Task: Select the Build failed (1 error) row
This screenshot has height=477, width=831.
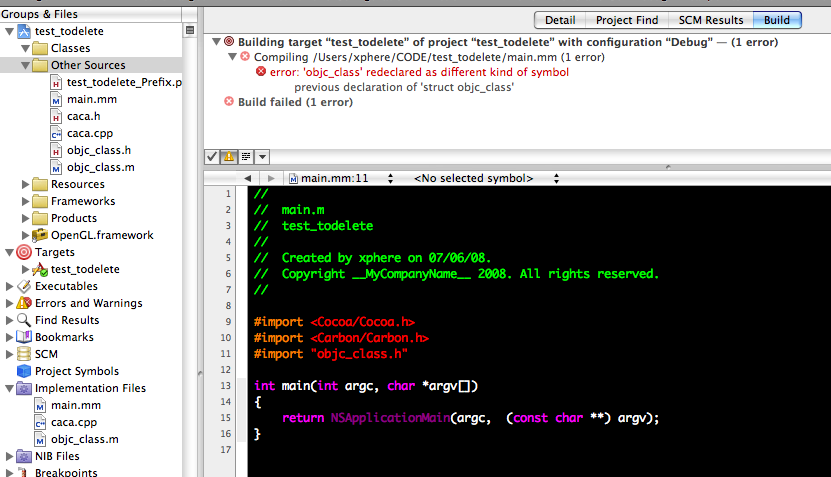Action: click(295, 102)
